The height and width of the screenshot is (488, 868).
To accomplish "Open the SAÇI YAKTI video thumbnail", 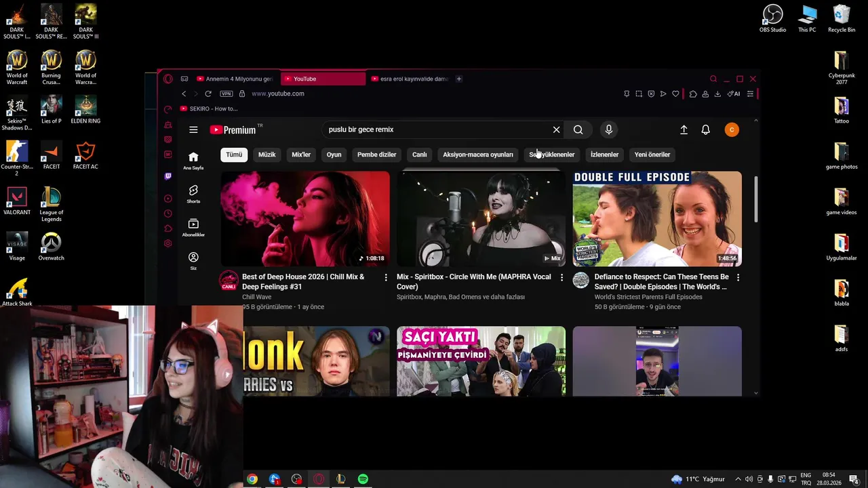I will click(481, 361).
